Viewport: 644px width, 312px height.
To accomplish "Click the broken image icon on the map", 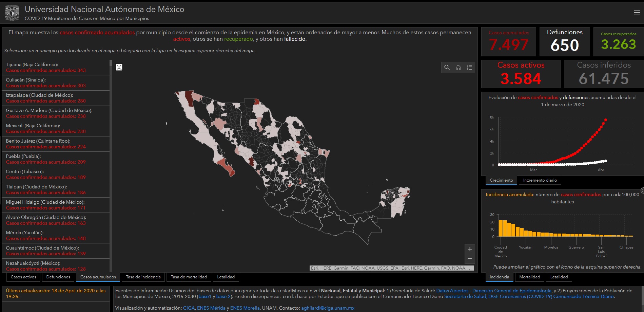I will [x=119, y=67].
